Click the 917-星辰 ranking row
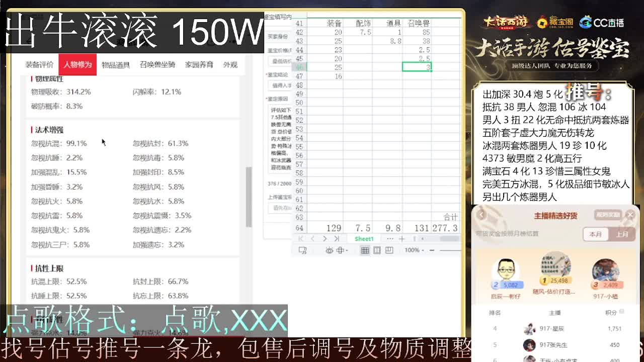 point(555,329)
